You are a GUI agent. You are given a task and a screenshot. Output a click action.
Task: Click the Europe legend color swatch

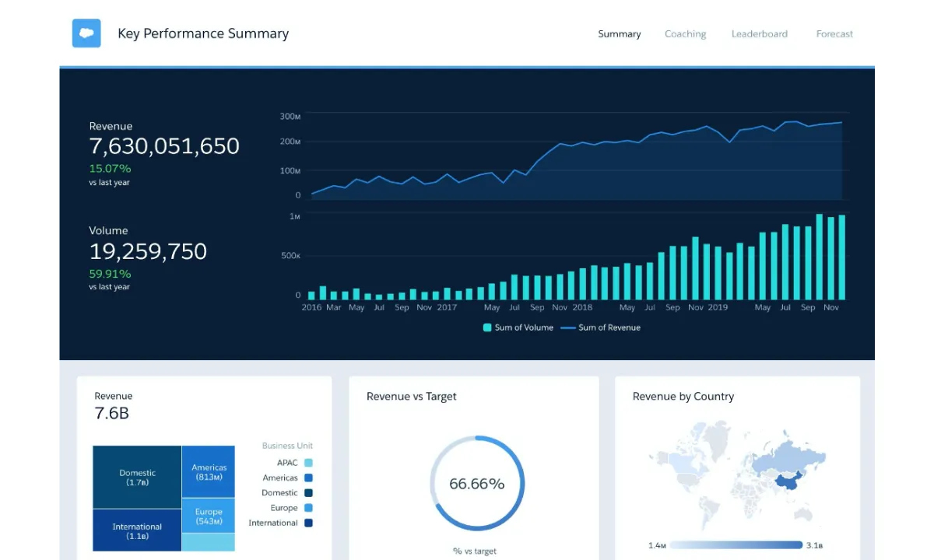[x=308, y=508]
